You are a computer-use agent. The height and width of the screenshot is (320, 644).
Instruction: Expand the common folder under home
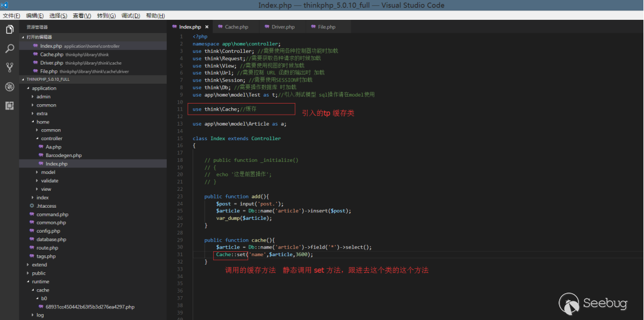click(x=93, y=130)
